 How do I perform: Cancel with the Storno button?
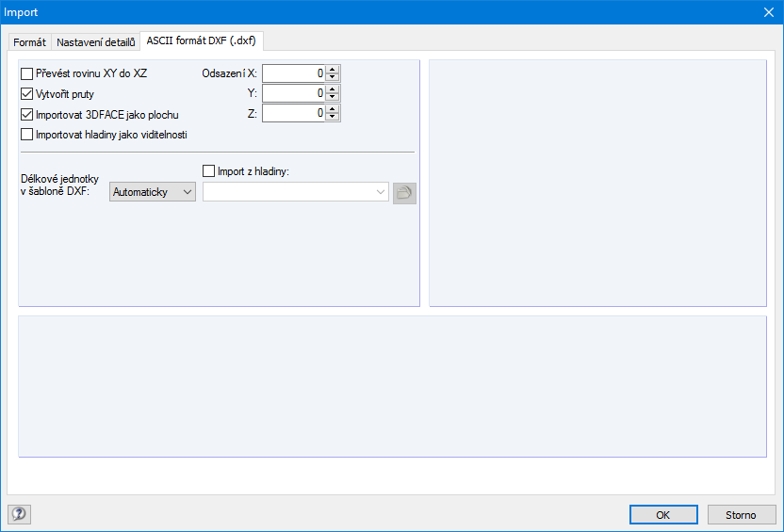click(742, 514)
